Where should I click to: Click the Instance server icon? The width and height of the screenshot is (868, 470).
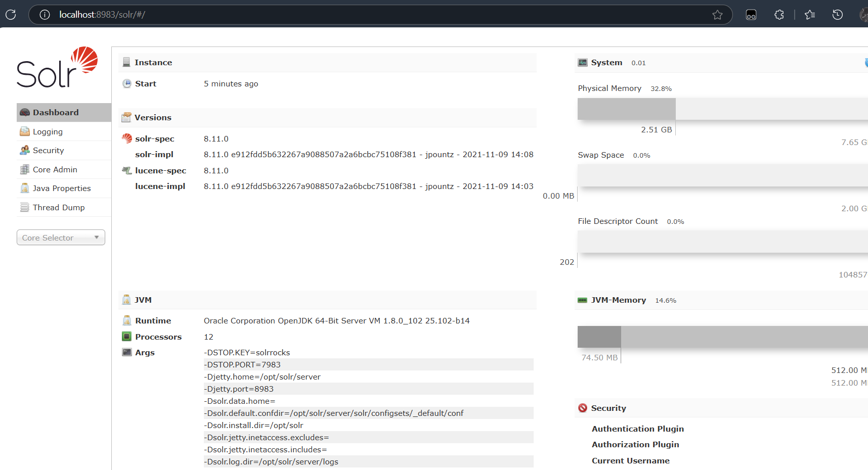[126, 62]
